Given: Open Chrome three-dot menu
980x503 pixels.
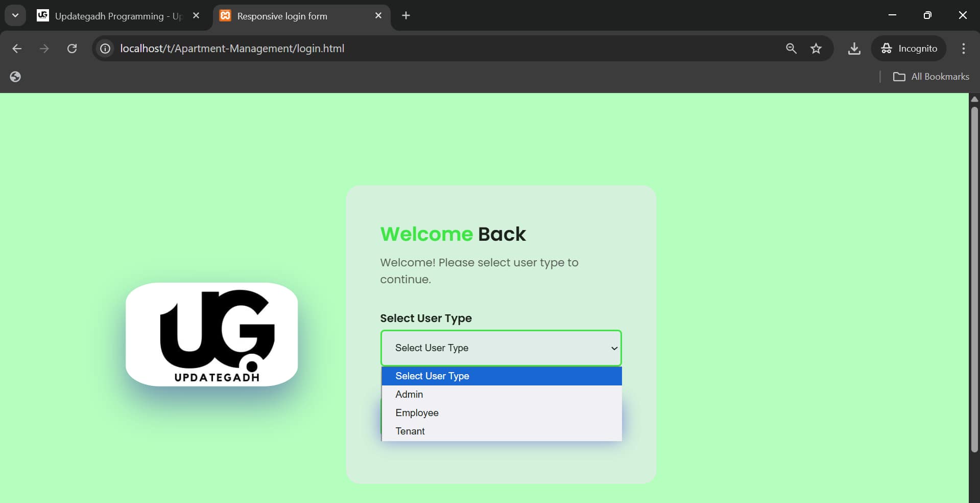Looking at the screenshot, I should [963, 49].
